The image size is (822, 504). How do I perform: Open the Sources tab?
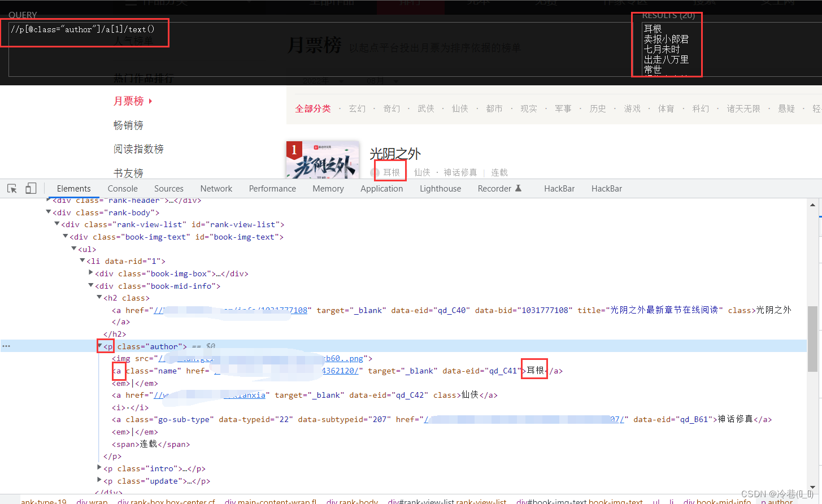pos(169,189)
